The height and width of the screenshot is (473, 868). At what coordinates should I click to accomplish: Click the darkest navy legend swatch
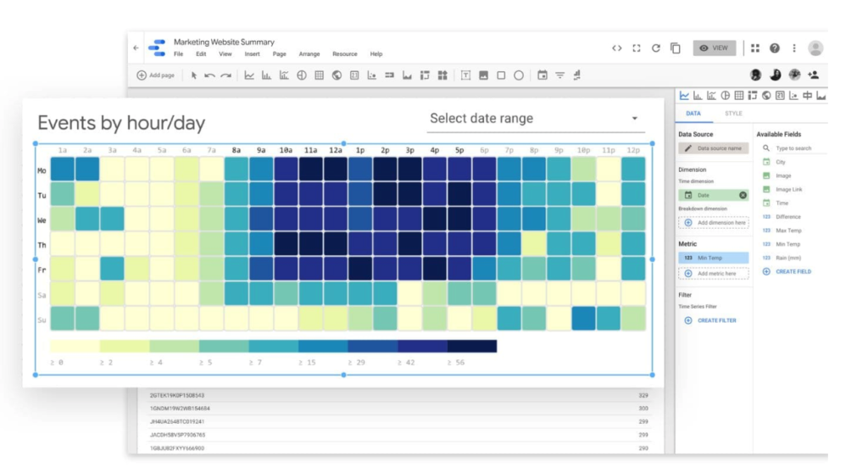pos(471,347)
